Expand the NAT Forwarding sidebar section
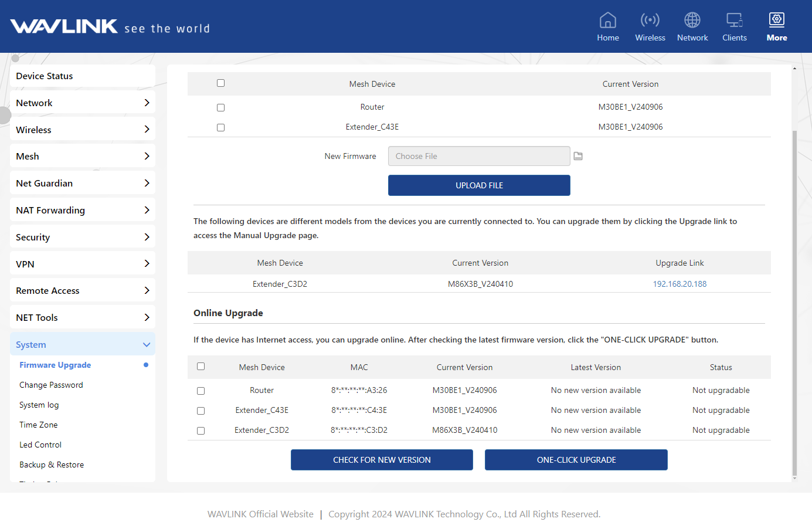The height and width of the screenshot is (522, 812). 82,210
